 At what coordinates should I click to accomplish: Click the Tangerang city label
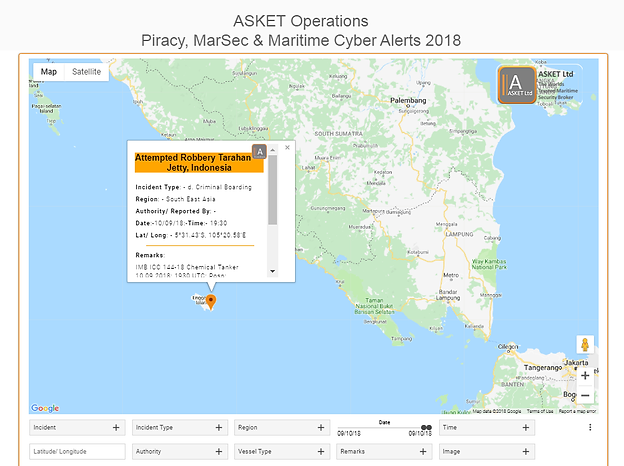tap(543, 368)
